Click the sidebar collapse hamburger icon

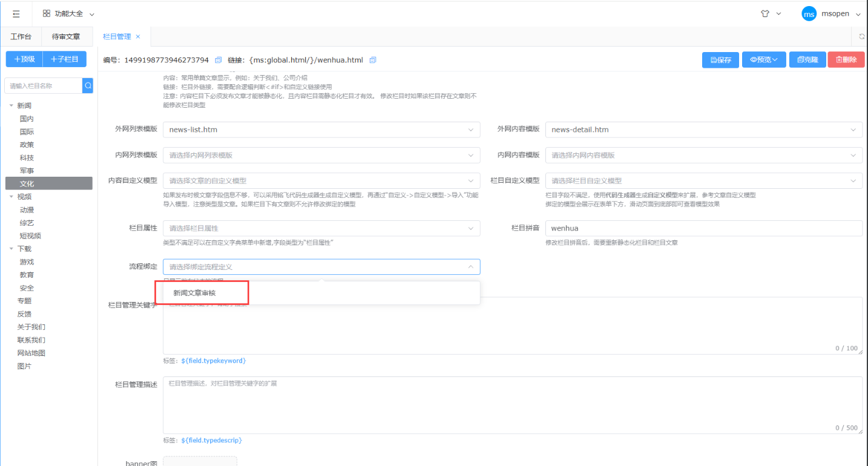tap(16, 14)
